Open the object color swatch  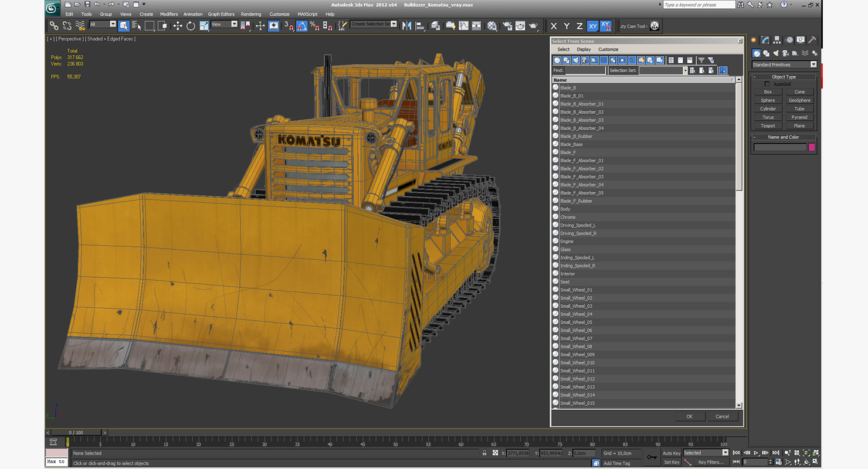pos(812,147)
